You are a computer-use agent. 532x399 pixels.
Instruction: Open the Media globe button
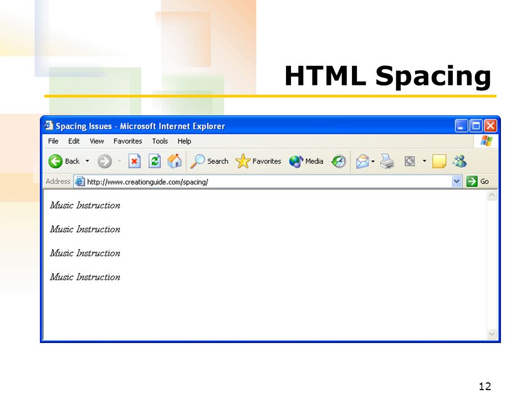(306, 161)
